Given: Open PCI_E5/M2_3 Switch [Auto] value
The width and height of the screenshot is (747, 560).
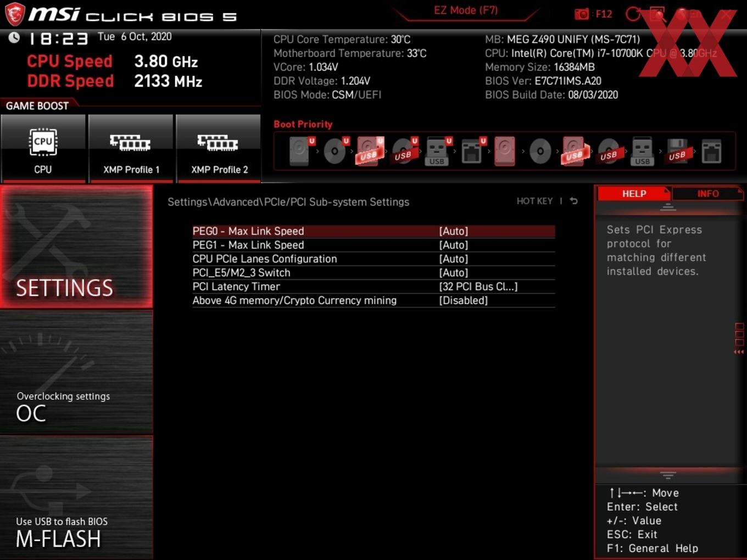Looking at the screenshot, I should (x=454, y=272).
